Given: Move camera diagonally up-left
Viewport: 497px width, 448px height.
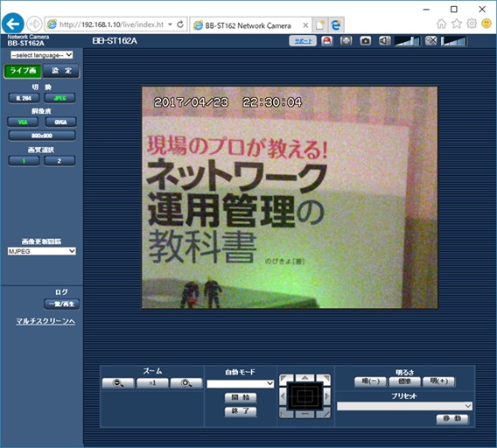Looking at the screenshot, I should (x=286, y=379).
